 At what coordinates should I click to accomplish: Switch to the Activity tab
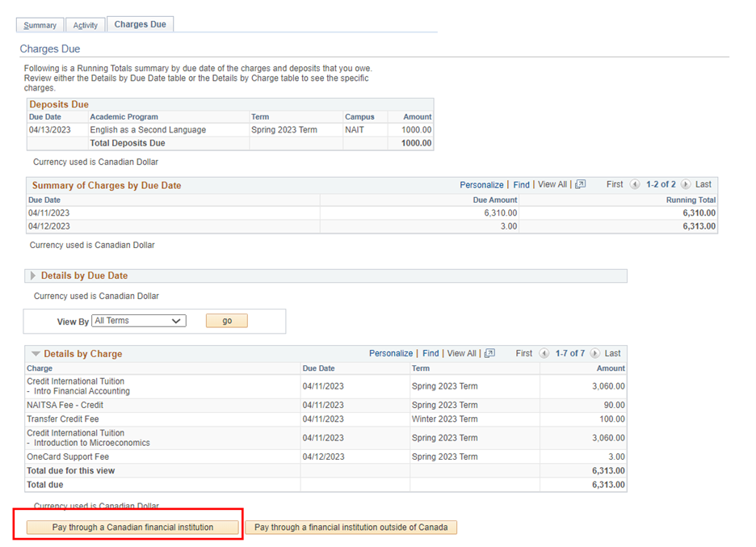click(86, 24)
